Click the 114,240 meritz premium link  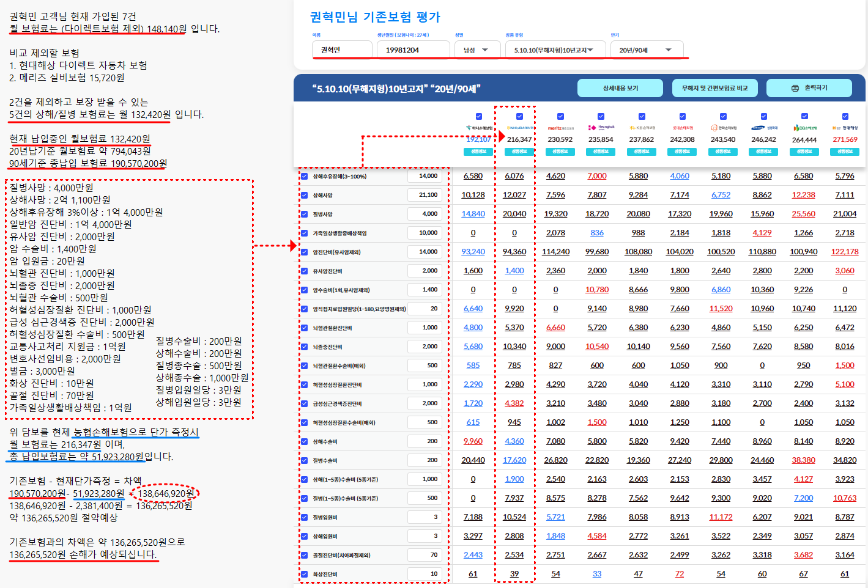tap(555, 252)
